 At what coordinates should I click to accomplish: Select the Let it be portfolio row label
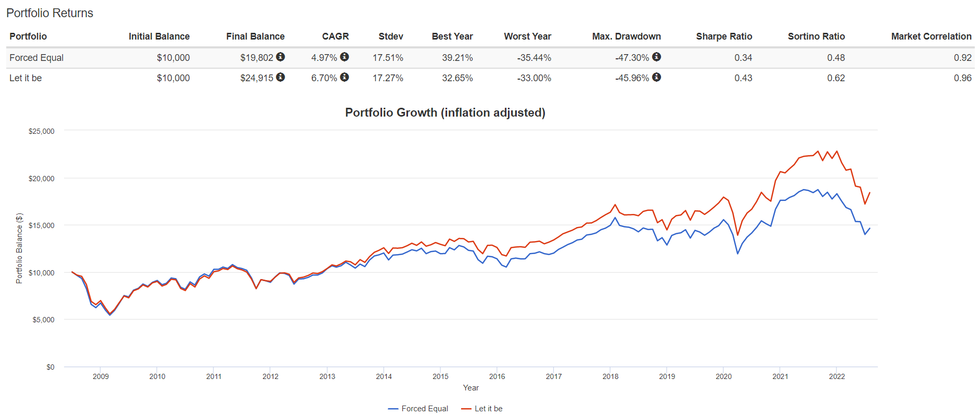tap(26, 78)
